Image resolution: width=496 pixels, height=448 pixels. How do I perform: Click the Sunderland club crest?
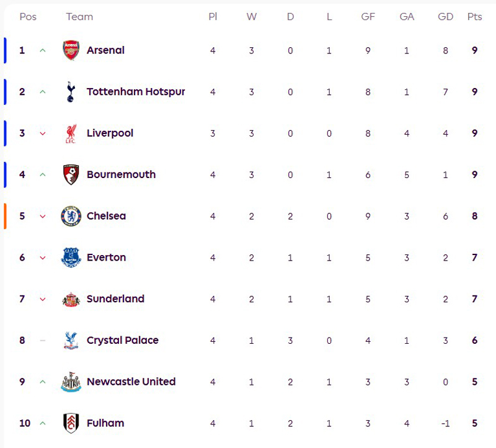tap(71, 299)
